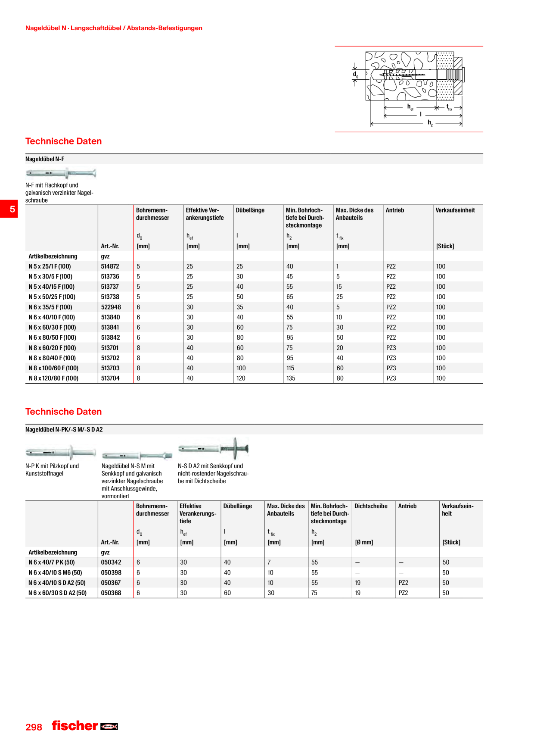This screenshot has width=534, height=756.
Task: Click the N-F Flachkopf nail plug image
Action: point(61,173)
